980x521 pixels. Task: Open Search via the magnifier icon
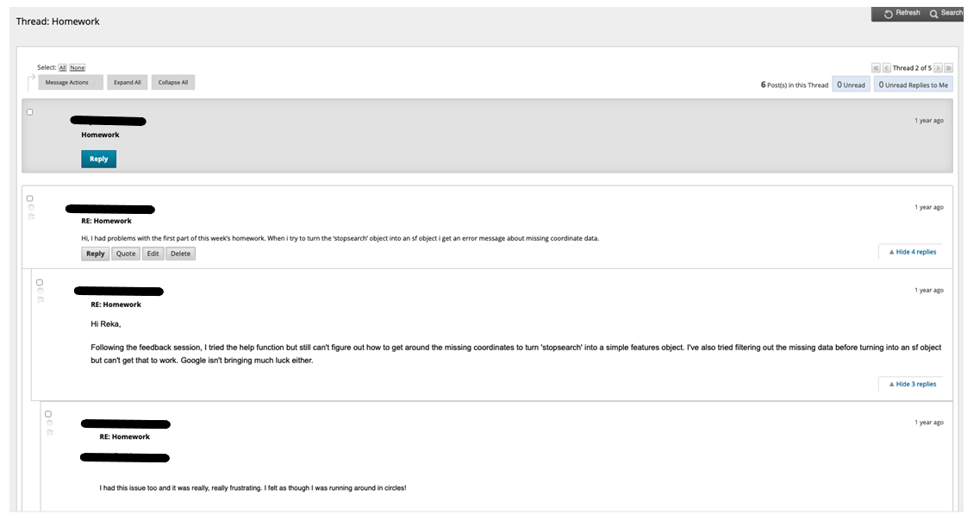933,14
